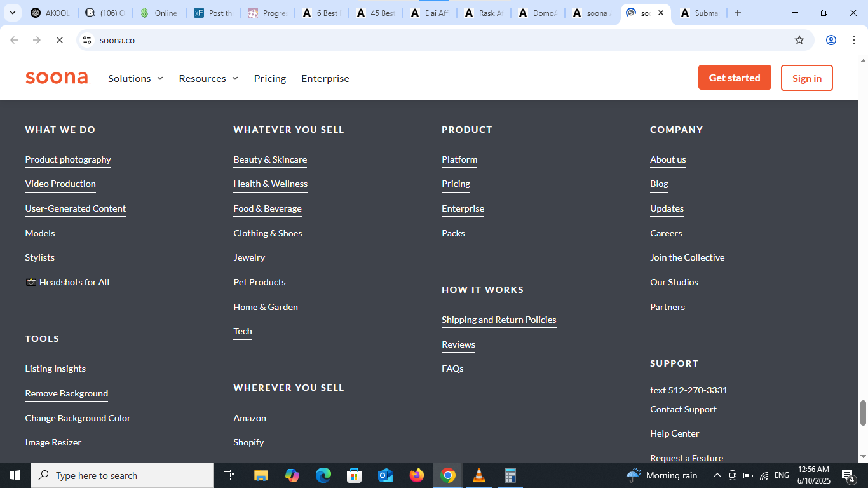Open the FAQs link

click(x=452, y=369)
